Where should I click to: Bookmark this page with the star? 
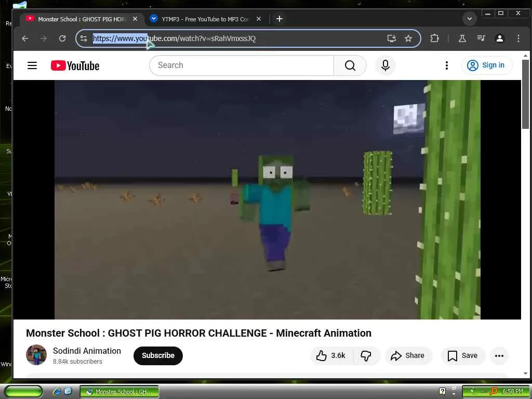click(408, 38)
